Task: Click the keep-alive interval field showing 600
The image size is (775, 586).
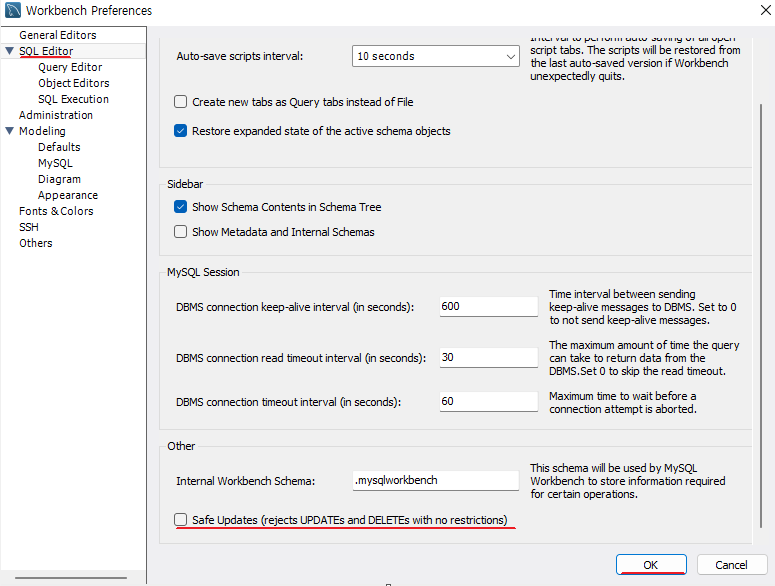Action: (488, 306)
